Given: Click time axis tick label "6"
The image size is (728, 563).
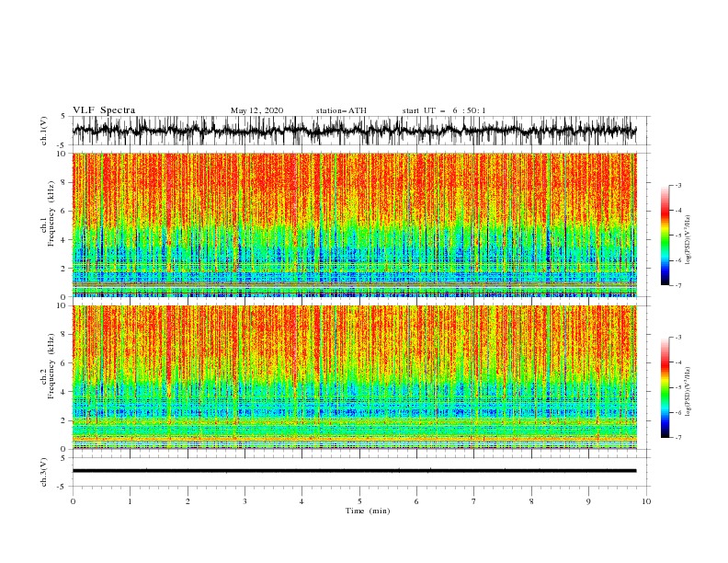Looking at the screenshot, I should click(x=417, y=501).
